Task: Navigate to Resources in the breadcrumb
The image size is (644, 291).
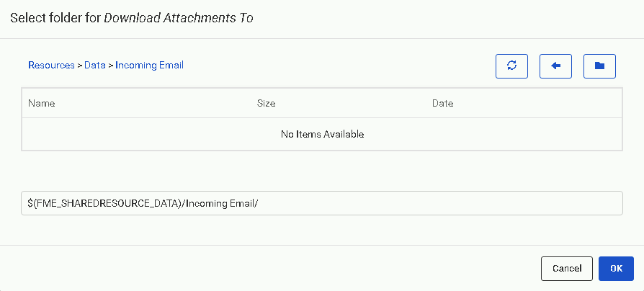Action: pos(51,65)
